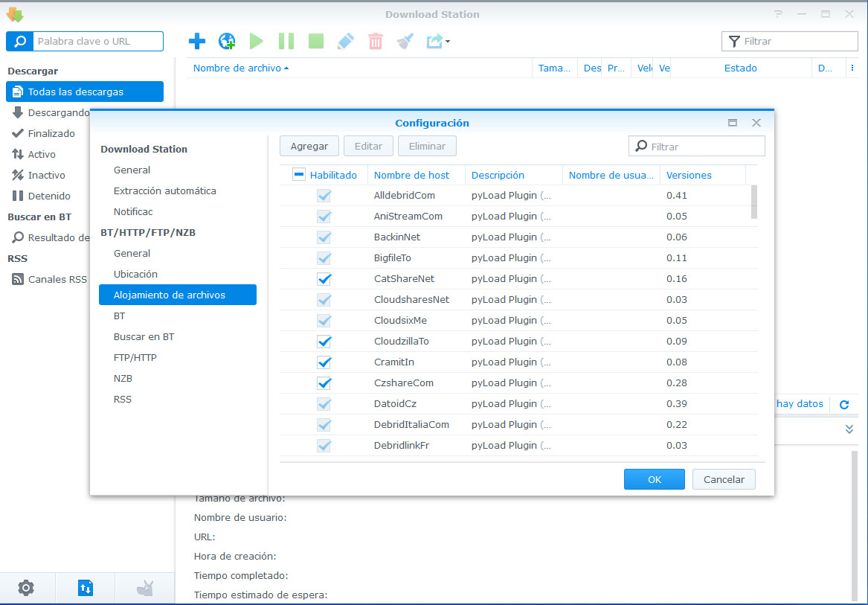Click the green resume play icon
This screenshot has width=868, height=605.
pyautogui.click(x=256, y=41)
